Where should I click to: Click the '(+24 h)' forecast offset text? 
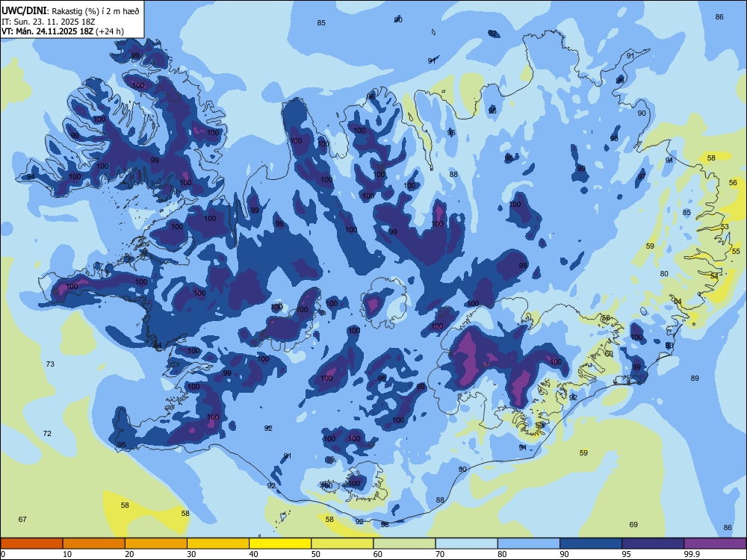[x=110, y=31]
